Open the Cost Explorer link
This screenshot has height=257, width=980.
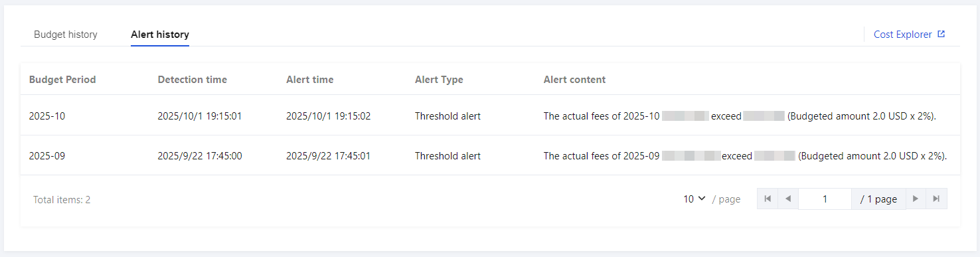[903, 35]
